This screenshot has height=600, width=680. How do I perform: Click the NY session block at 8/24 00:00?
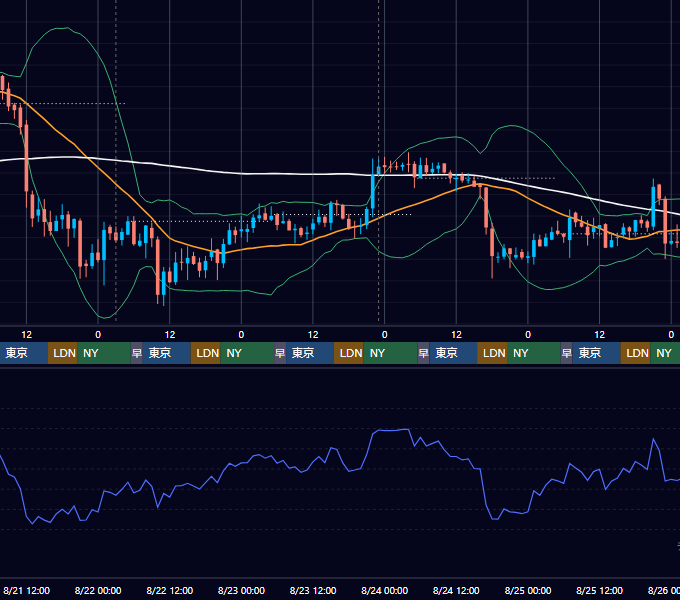point(390,353)
